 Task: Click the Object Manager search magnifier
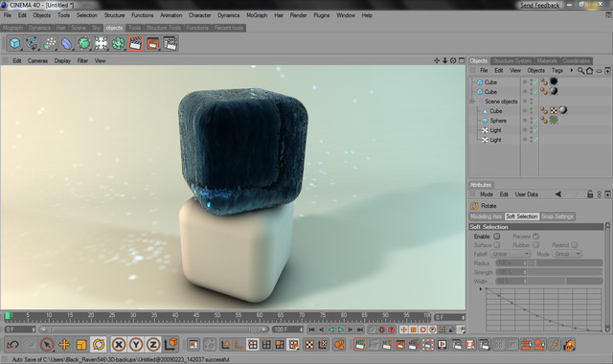coord(581,70)
